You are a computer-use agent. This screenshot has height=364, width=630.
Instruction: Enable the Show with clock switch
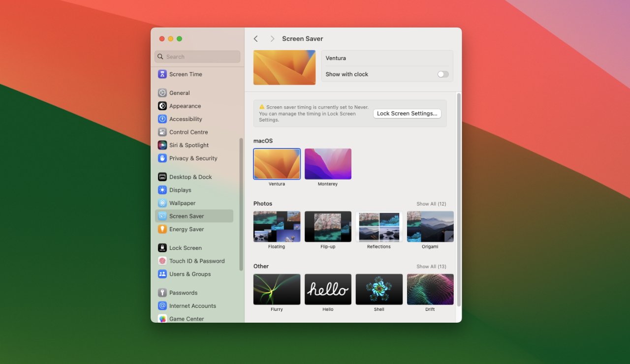(443, 74)
